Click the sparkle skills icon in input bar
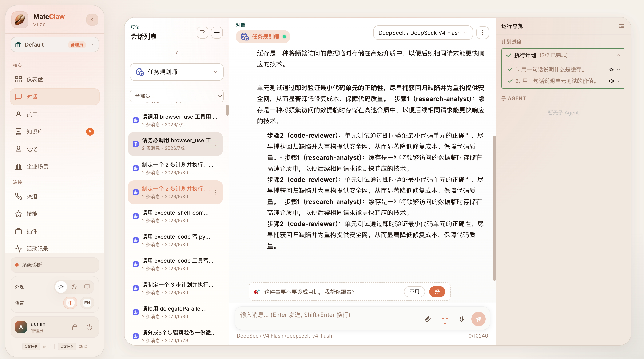Screen dimensions: 644x359 tap(445, 319)
